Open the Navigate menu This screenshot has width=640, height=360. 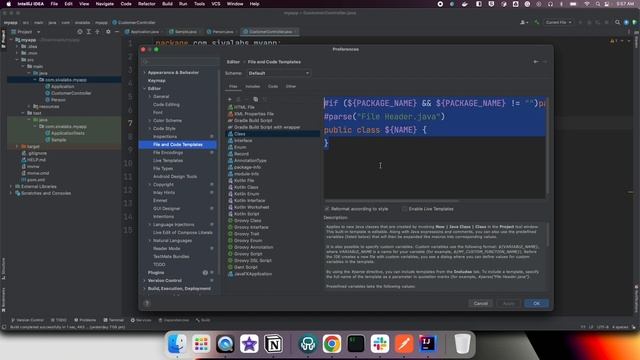(104, 4)
